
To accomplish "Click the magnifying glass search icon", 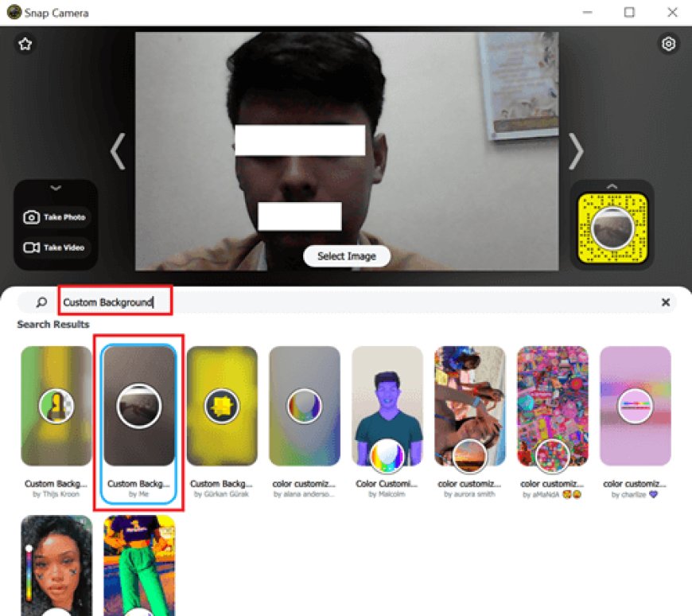I will point(40,302).
